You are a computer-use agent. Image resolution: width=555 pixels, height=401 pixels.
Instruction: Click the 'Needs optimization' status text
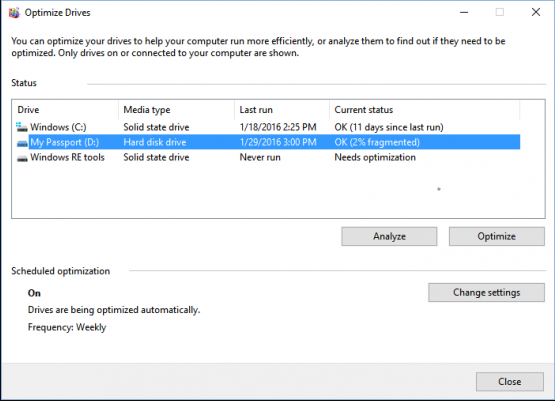tap(375, 157)
